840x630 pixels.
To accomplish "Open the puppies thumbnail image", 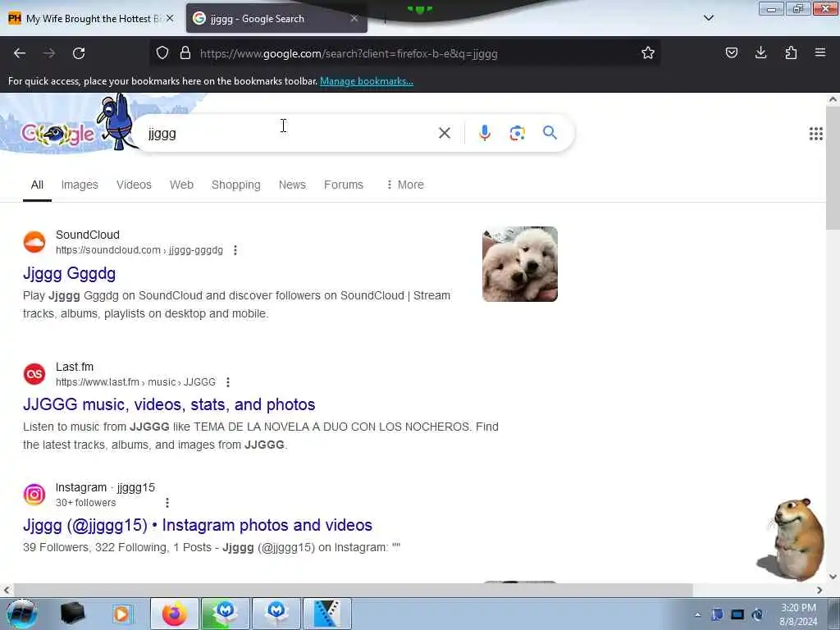I will click(x=519, y=264).
